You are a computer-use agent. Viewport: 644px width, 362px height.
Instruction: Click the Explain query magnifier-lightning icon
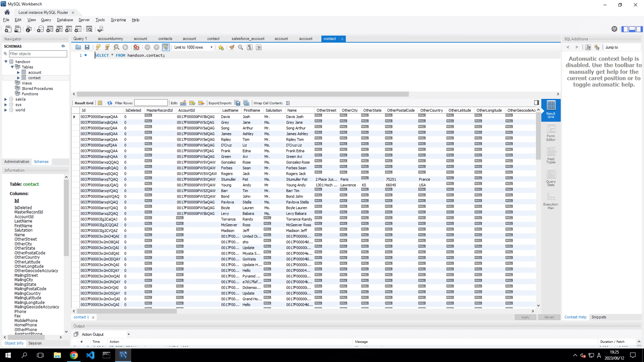[116, 47]
